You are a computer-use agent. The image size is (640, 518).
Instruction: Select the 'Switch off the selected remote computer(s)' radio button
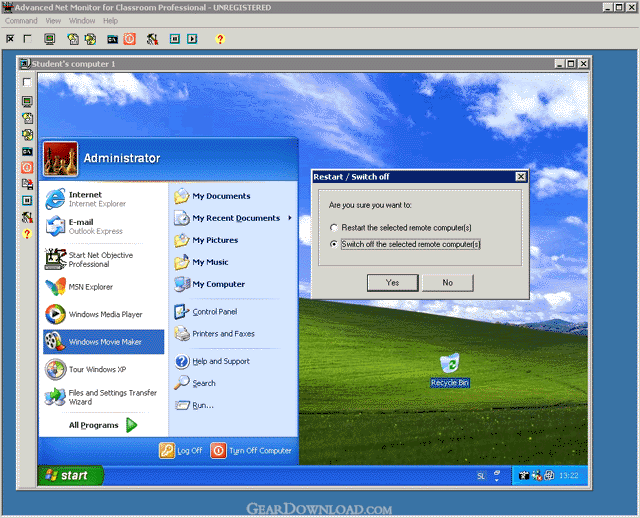tap(334, 244)
